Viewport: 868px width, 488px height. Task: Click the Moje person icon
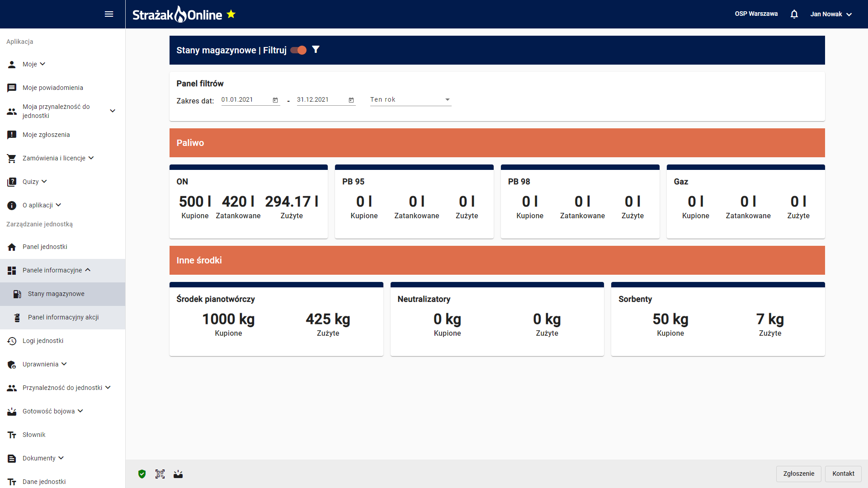click(12, 64)
